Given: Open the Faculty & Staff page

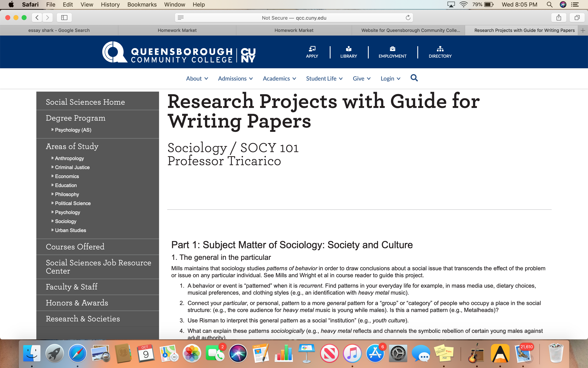Looking at the screenshot, I should click(72, 287).
